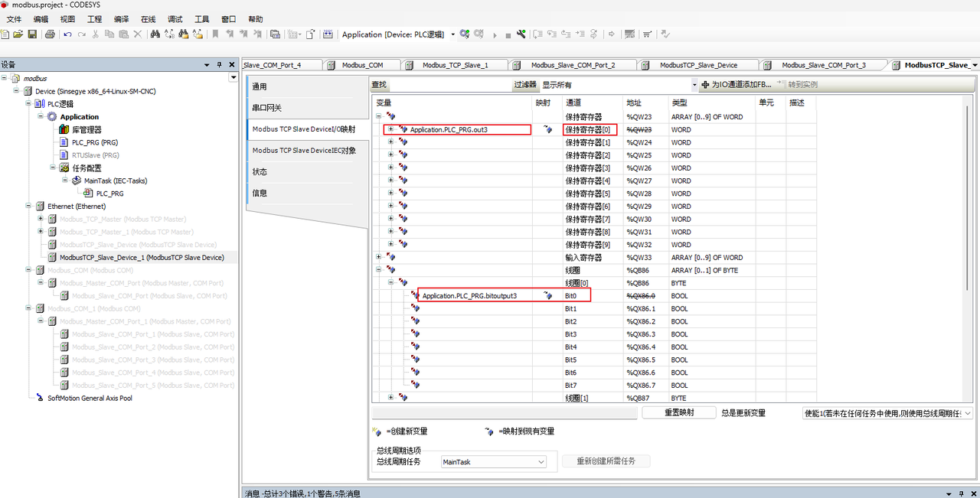980x498 pixels.
Task: Click the Library Manager icon in tree
Action: point(65,130)
